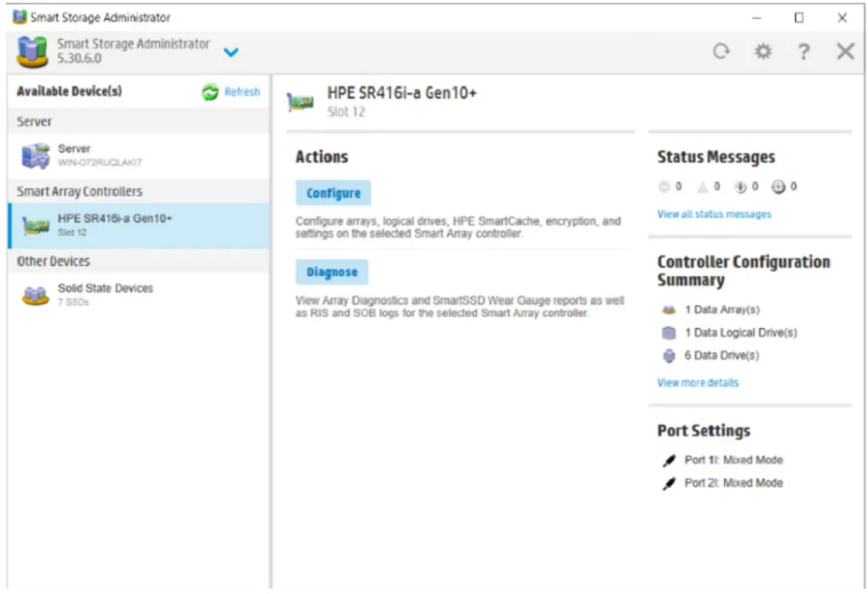The height and width of the screenshot is (594, 868).
Task: Click the Data Array(s) icon
Action: coord(669,309)
